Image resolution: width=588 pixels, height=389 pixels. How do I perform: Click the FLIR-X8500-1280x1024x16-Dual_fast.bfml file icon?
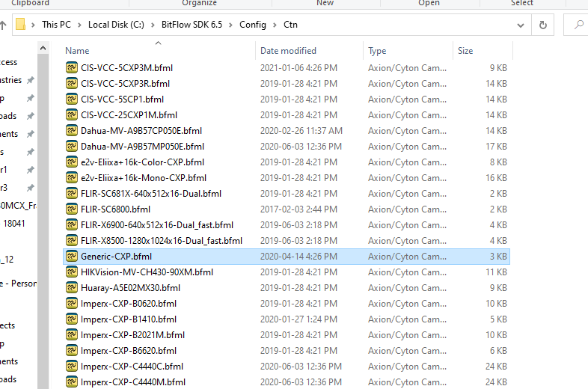pyautogui.click(x=72, y=241)
